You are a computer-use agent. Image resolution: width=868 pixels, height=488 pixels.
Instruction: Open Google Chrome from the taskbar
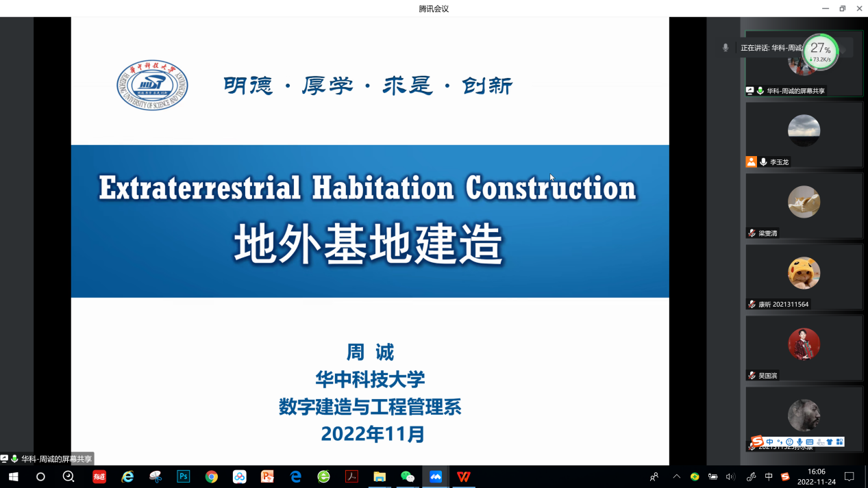click(211, 476)
